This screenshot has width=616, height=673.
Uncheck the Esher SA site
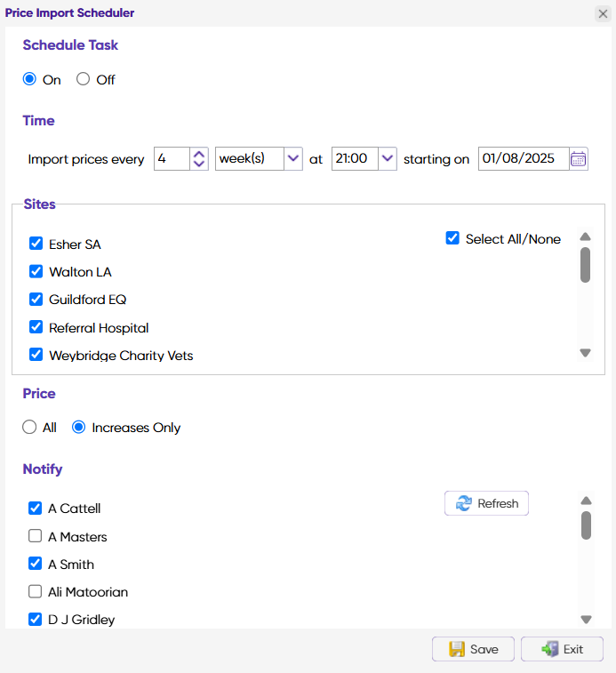(x=36, y=244)
